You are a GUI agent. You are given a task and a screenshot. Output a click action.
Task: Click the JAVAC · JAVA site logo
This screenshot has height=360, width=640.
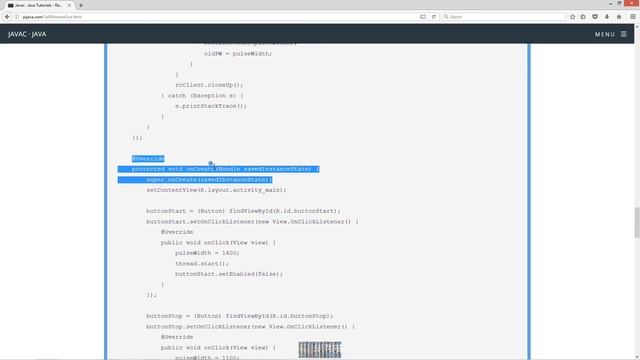pos(27,34)
